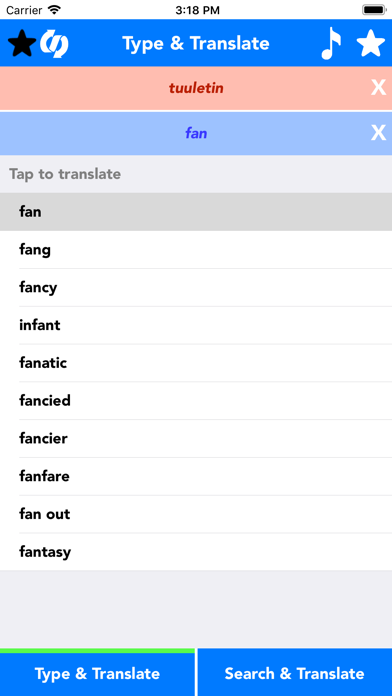Select the highlighted word fan in list
Screen dimensions: 392x696
pyautogui.click(x=196, y=212)
